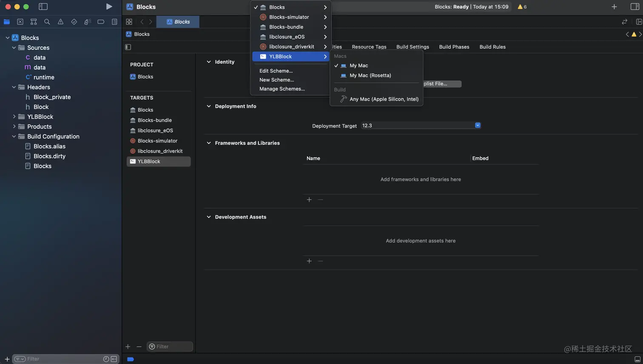Open the related items grid icon
Screen dimensions: 643x364
[x=129, y=22]
